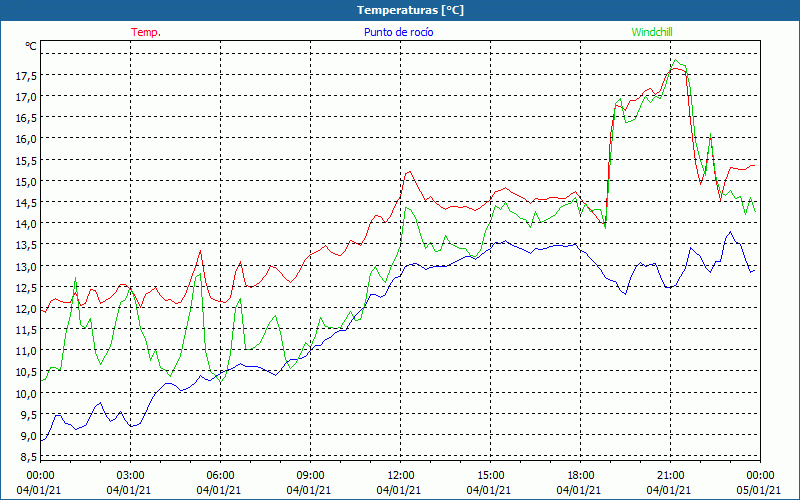Click the '11,5' y-axis value

pos(27,330)
